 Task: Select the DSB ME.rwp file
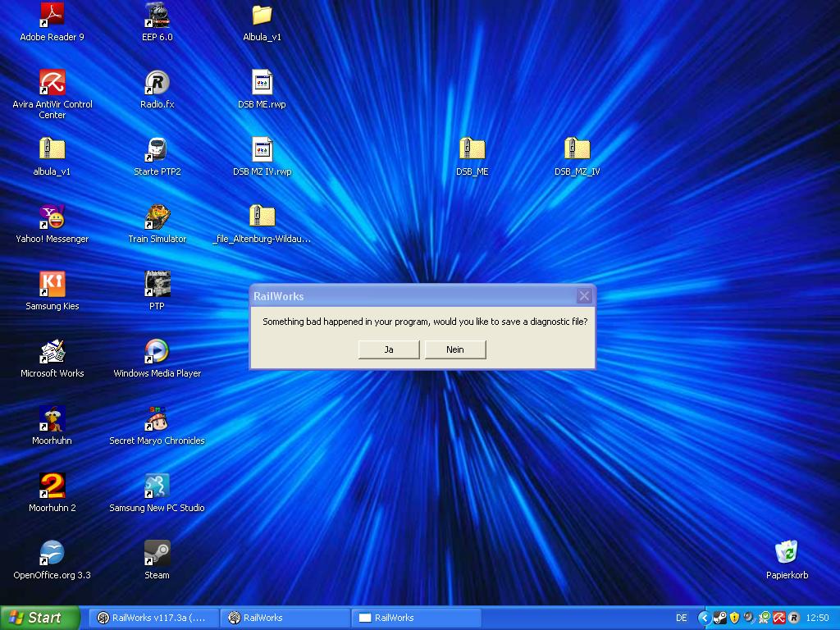262,89
